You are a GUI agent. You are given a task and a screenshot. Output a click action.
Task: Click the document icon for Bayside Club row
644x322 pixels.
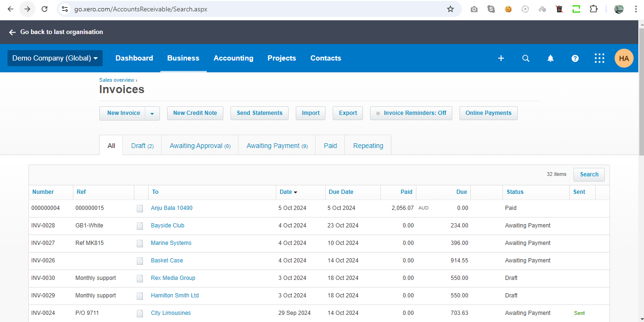[x=140, y=226]
